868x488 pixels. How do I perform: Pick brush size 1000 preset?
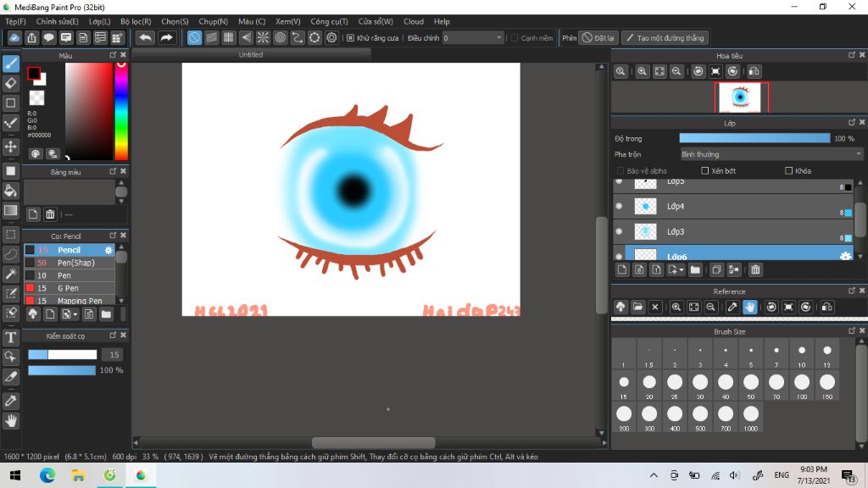(x=751, y=417)
